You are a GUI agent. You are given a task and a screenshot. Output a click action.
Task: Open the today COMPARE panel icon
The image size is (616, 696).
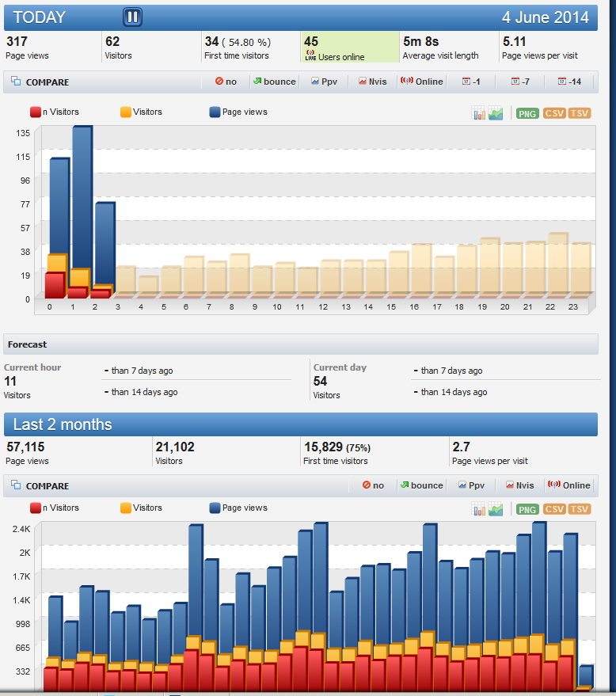[x=16, y=82]
